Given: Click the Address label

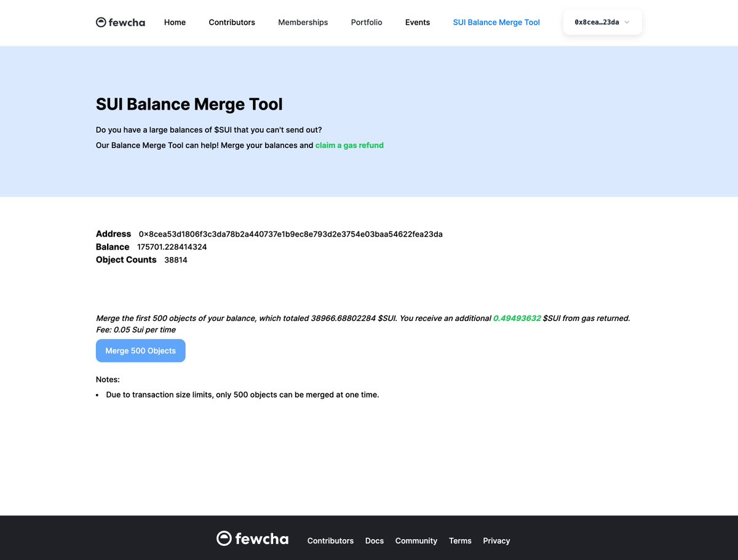Looking at the screenshot, I should click(x=114, y=234).
